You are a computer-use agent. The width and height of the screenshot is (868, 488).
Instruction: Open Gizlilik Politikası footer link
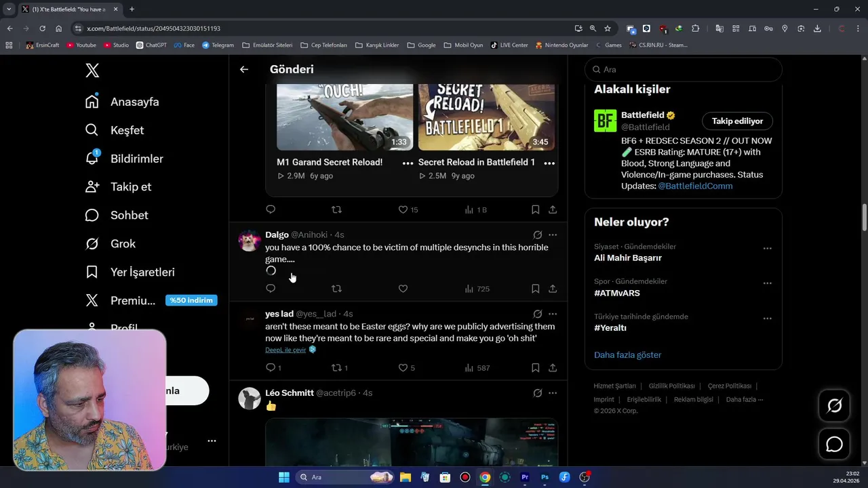click(671, 386)
